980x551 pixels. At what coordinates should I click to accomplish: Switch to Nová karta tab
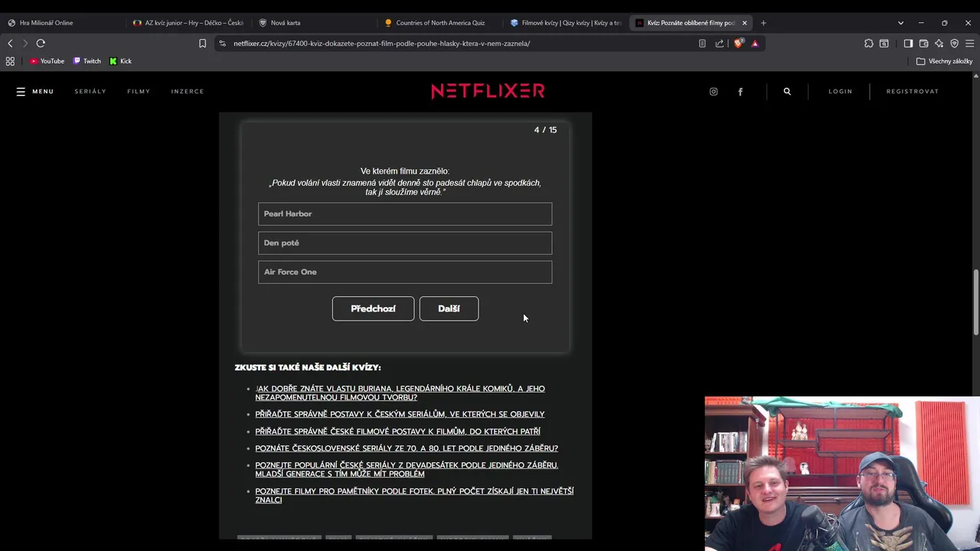314,23
